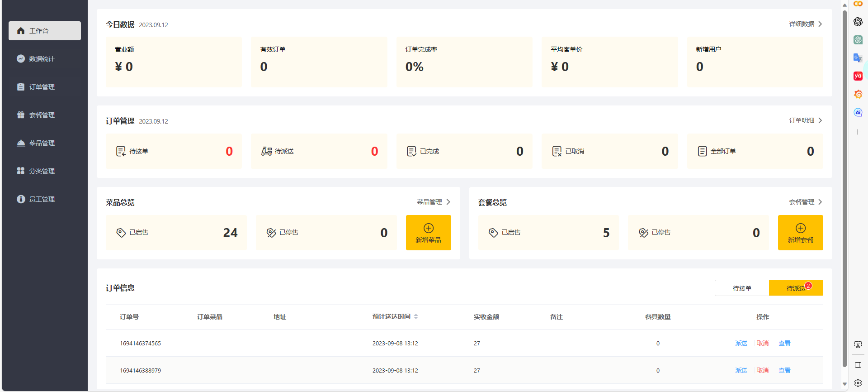This screenshot has height=392, width=868.
Task: Click 取消 for order 1694146388979
Action: click(763, 370)
